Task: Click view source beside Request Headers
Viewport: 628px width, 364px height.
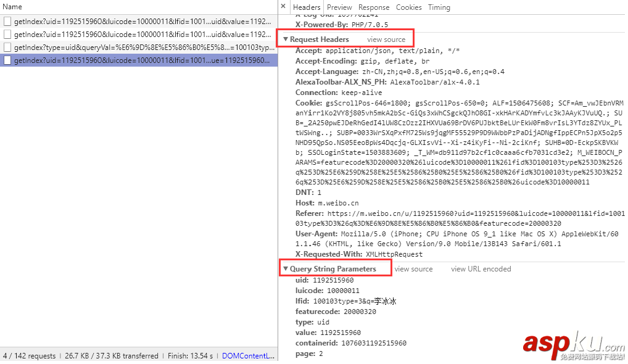Action: [x=386, y=39]
